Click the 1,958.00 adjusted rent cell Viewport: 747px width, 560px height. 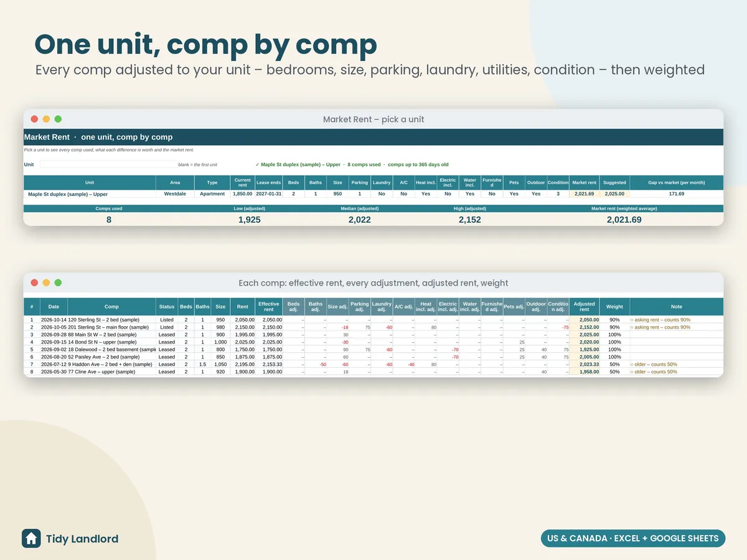[x=584, y=371]
